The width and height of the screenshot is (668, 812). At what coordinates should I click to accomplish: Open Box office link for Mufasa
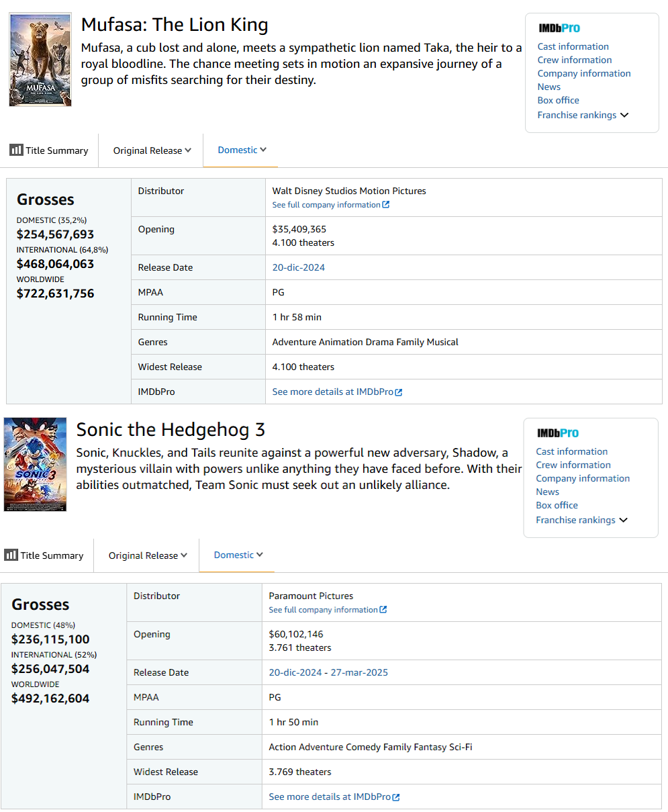click(558, 100)
